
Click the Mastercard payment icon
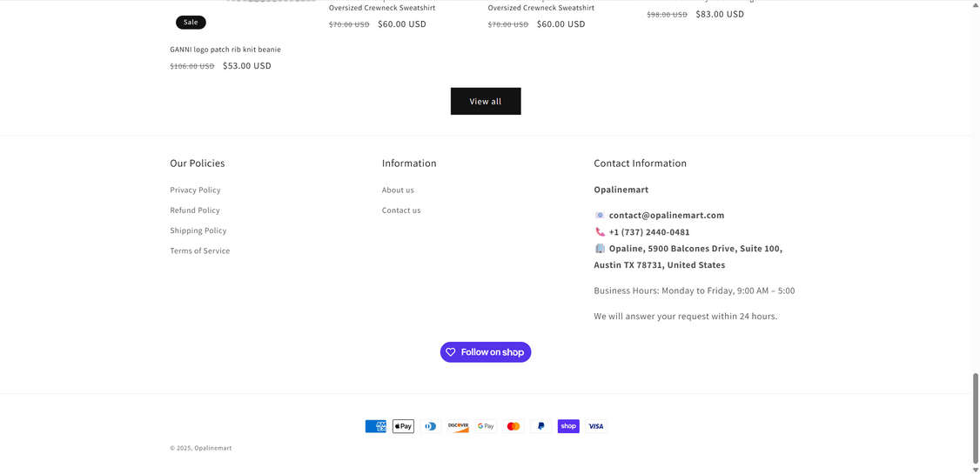(513, 426)
